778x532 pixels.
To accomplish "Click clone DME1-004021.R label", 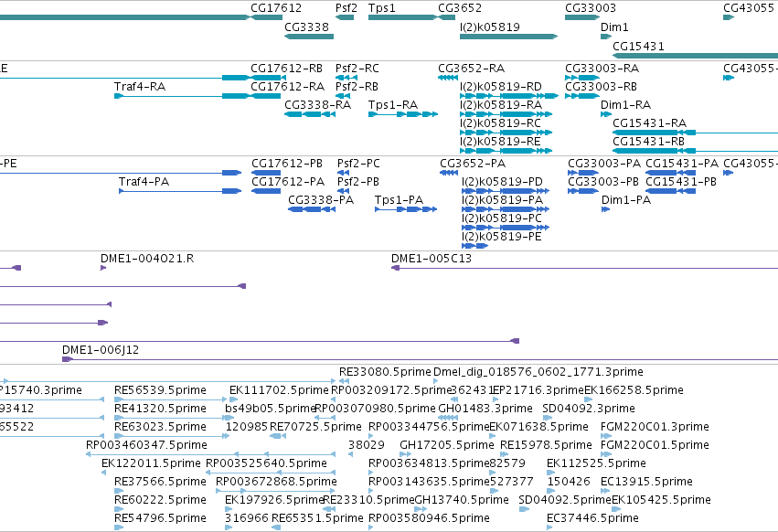I will 147,259.
